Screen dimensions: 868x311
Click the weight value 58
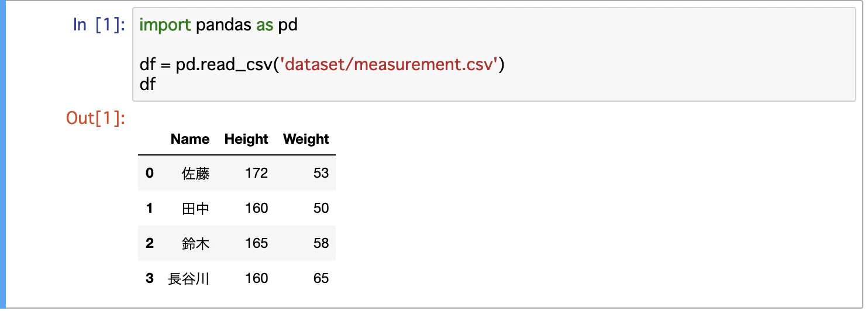pyautogui.click(x=321, y=243)
